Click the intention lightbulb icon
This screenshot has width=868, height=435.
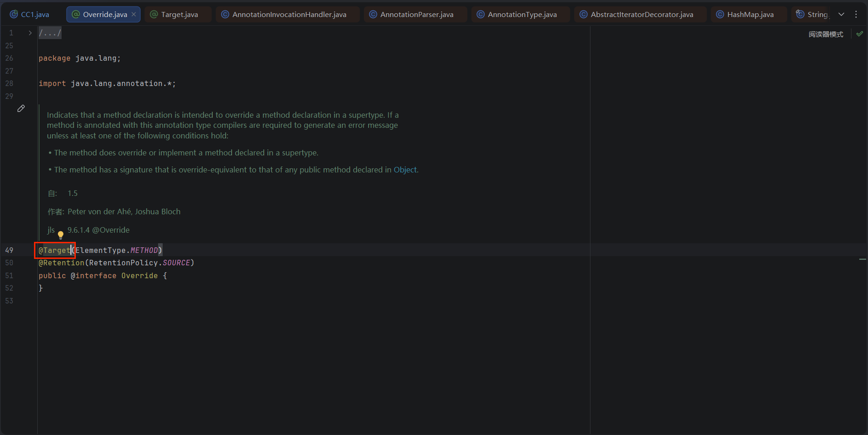(61, 235)
